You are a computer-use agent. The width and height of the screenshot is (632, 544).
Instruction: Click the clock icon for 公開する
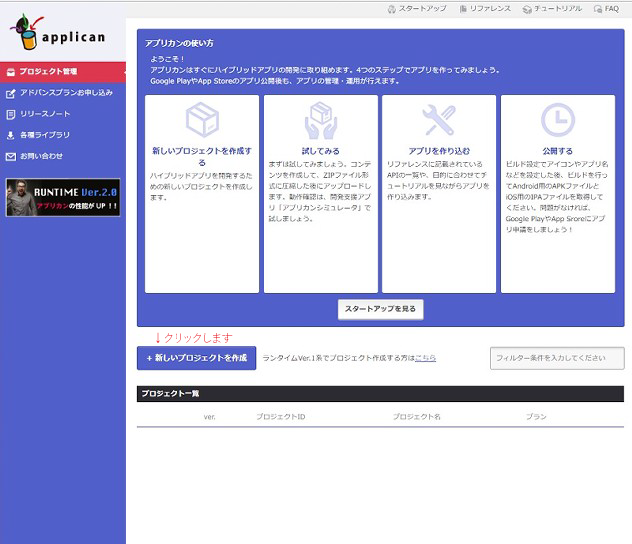pos(558,120)
